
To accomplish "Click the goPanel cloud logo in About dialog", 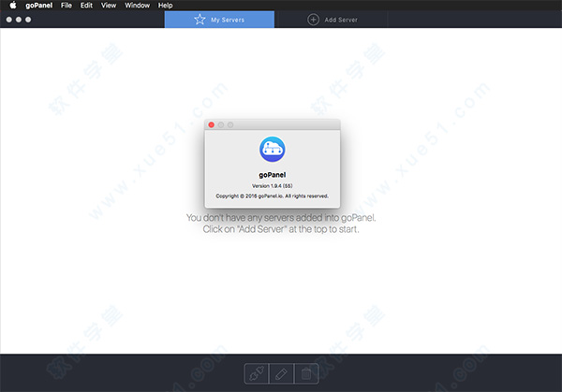I will [273, 150].
